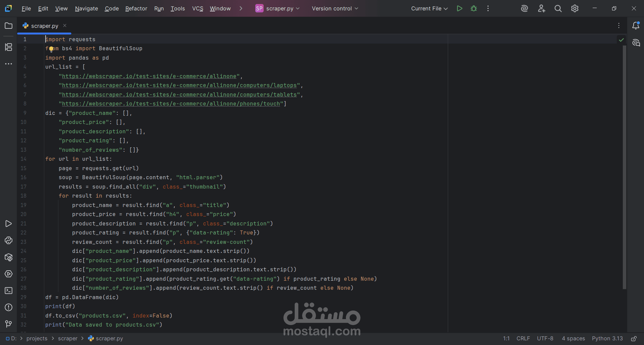The image size is (644, 345).
Task: Open the Python Console tool window
Action: tap(9, 240)
